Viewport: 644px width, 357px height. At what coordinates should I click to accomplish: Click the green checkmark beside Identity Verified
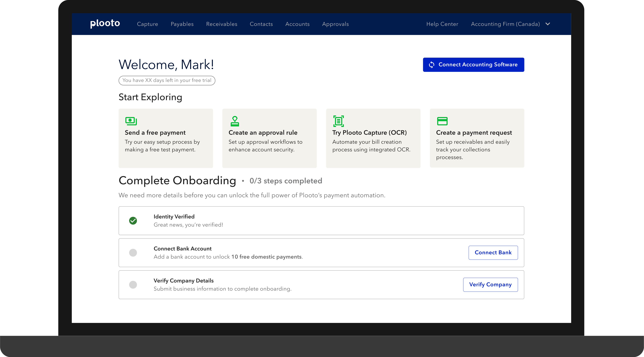point(133,221)
